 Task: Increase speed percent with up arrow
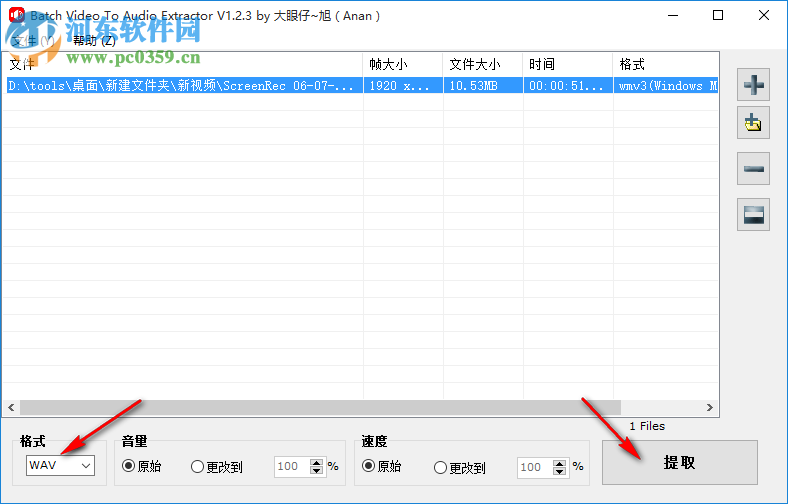pos(559,463)
